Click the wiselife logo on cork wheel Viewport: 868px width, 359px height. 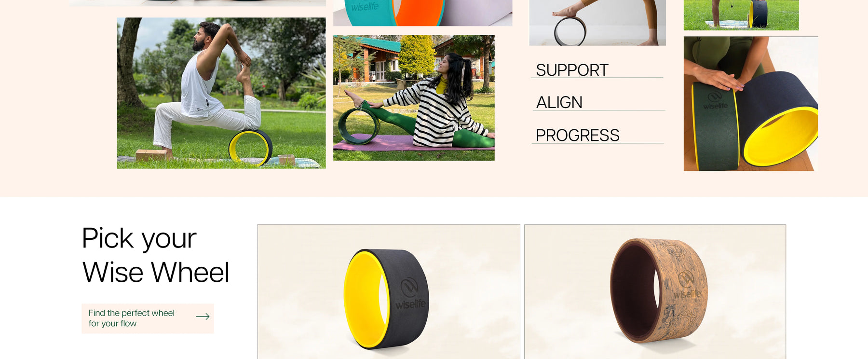point(687,287)
